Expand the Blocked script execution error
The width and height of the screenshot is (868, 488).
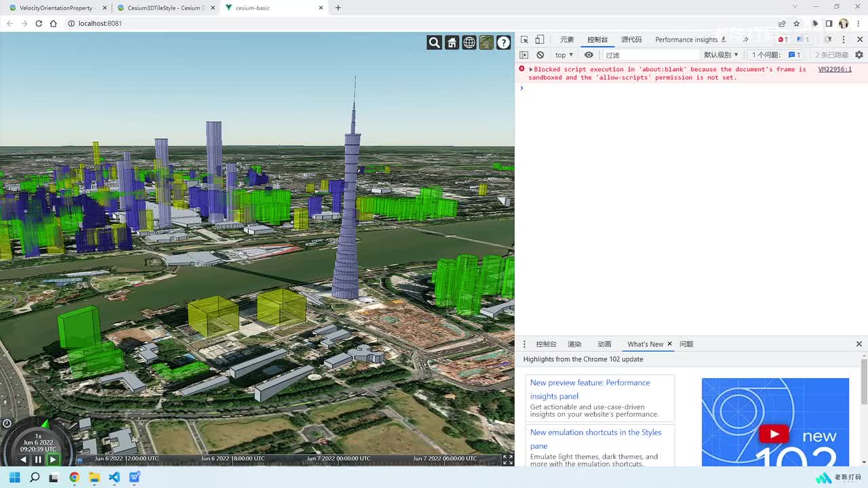(x=531, y=69)
